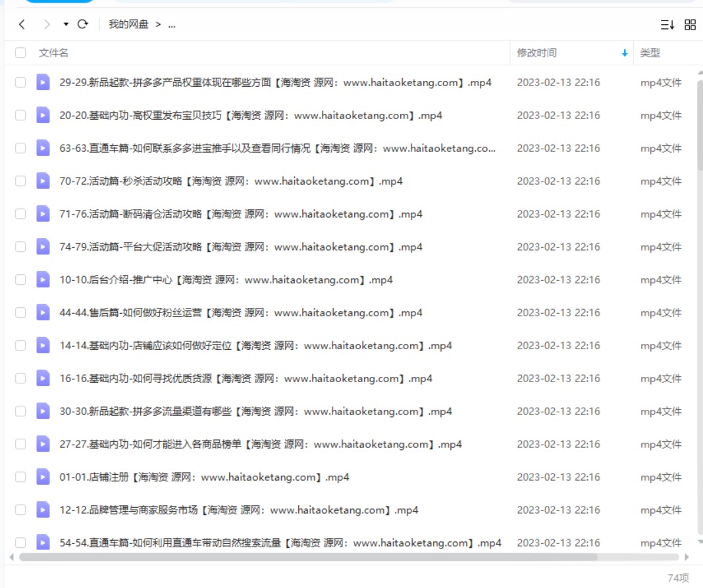Image resolution: width=703 pixels, height=588 pixels.
Task: Click horizontal scrollbar left arrow
Action: coord(12,557)
